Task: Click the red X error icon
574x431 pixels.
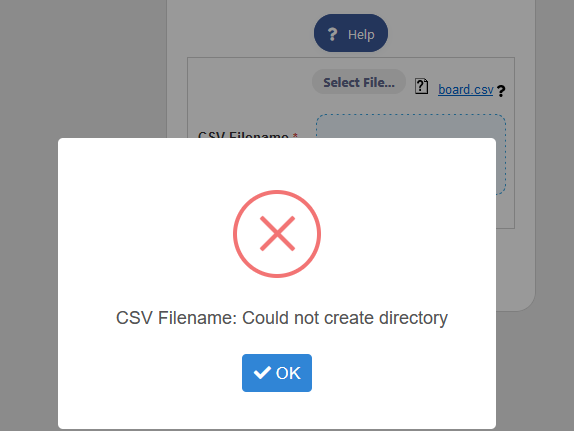Action: pyautogui.click(x=277, y=234)
